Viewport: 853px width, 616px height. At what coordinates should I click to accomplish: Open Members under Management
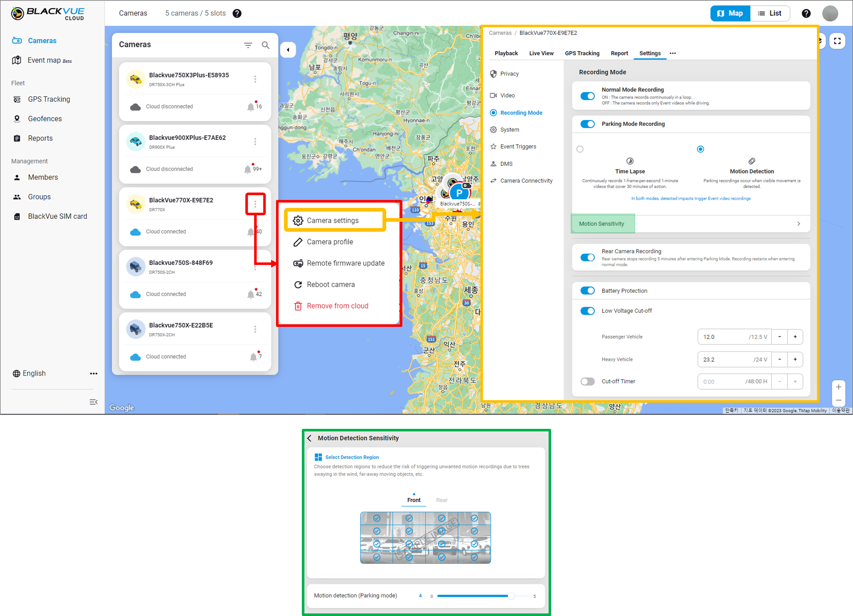(x=35, y=178)
